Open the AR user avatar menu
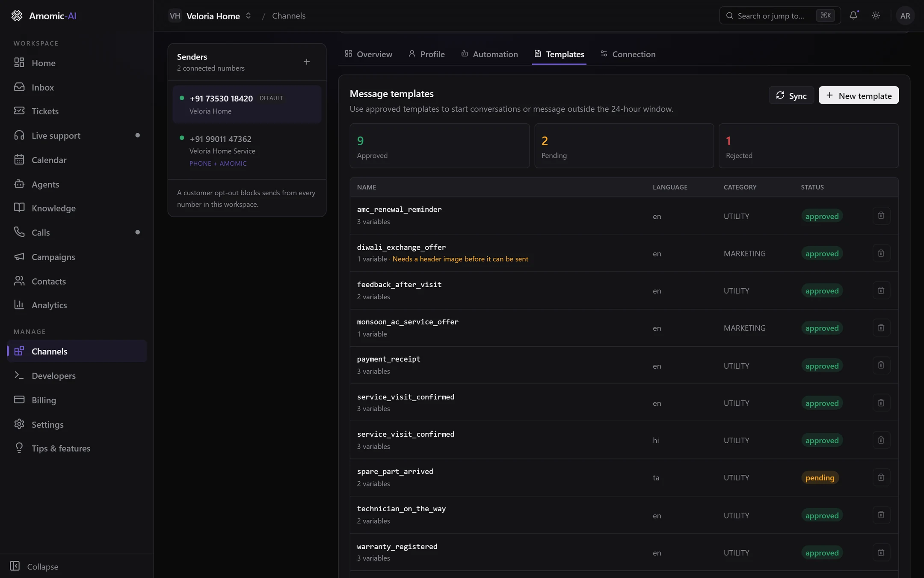The width and height of the screenshot is (924, 578). click(x=905, y=16)
